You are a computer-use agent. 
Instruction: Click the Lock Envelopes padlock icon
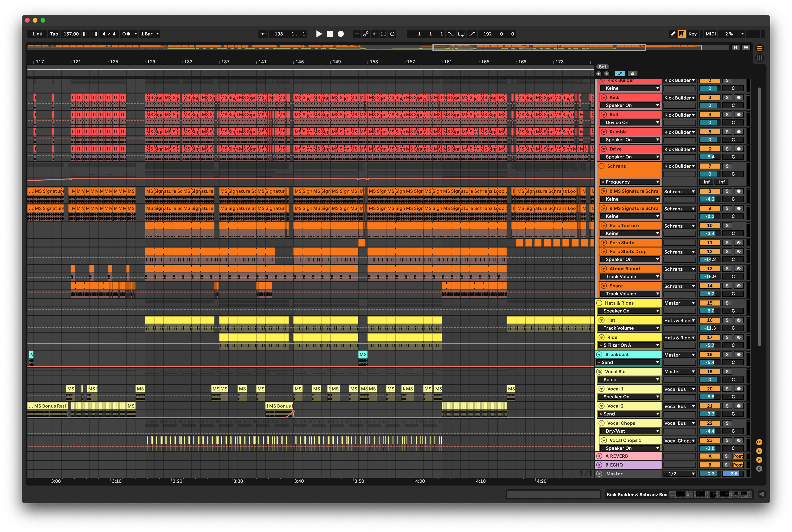(632, 74)
